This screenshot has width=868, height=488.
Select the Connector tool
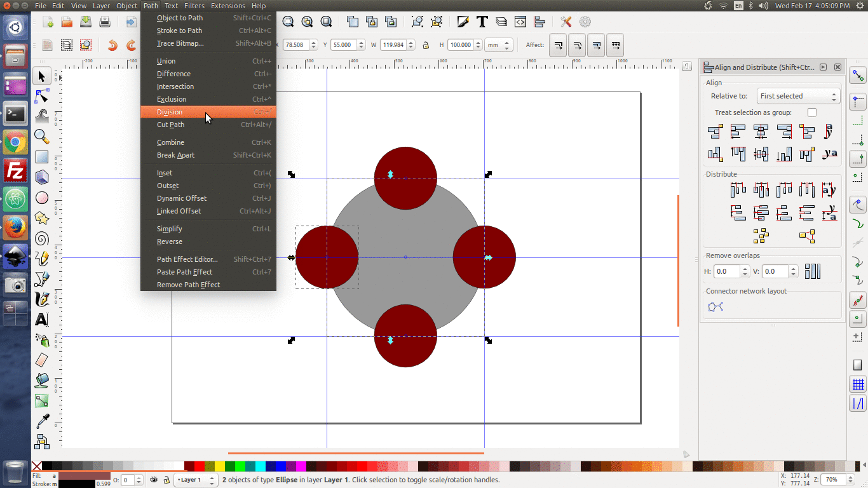tap(42, 442)
